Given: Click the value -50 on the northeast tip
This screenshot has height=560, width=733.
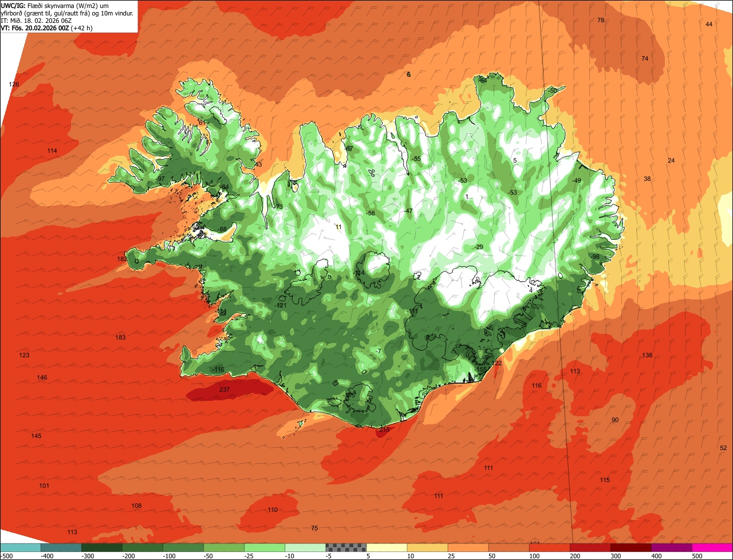Looking at the screenshot, I should point(552,90).
